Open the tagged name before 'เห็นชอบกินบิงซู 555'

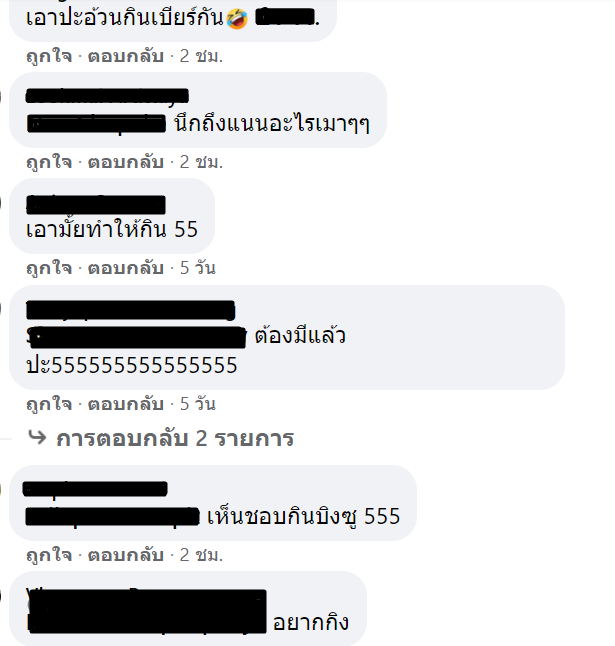pos(112,517)
